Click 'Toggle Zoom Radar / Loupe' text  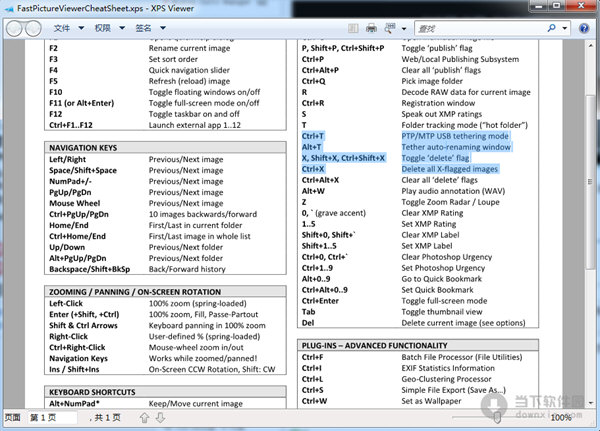tap(450, 202)
